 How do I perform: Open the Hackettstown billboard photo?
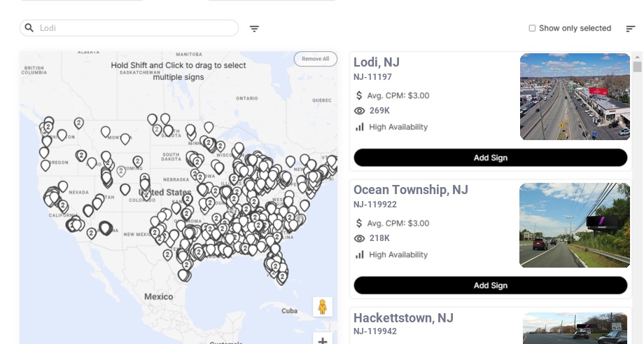click(x=575, y=328)
